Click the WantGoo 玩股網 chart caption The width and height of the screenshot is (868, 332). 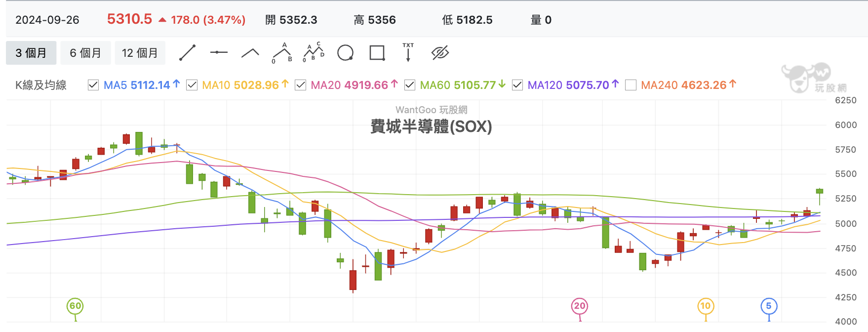click(x=431, y=110)
